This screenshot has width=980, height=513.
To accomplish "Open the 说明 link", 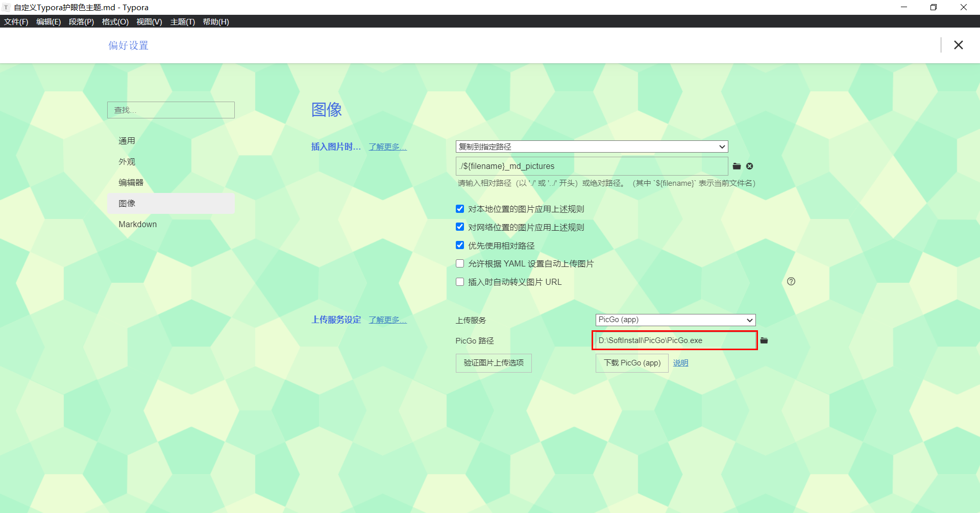I will pos(680,363).
